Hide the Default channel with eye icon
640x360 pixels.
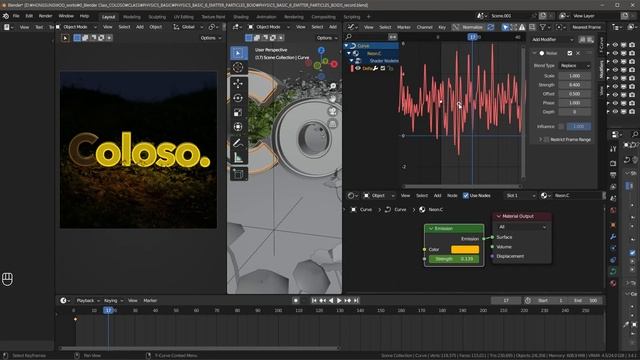[358, 68]
